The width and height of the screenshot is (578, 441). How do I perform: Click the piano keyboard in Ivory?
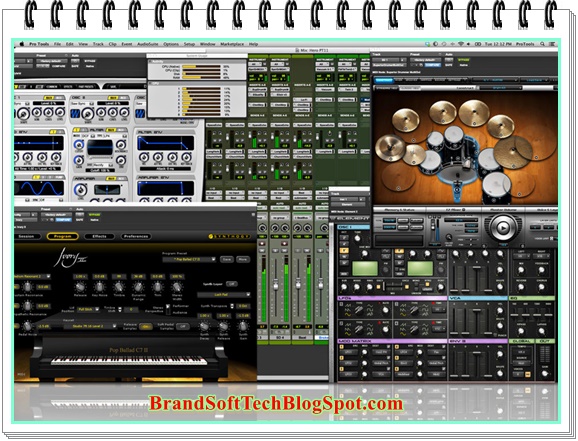tap(129, 360)
